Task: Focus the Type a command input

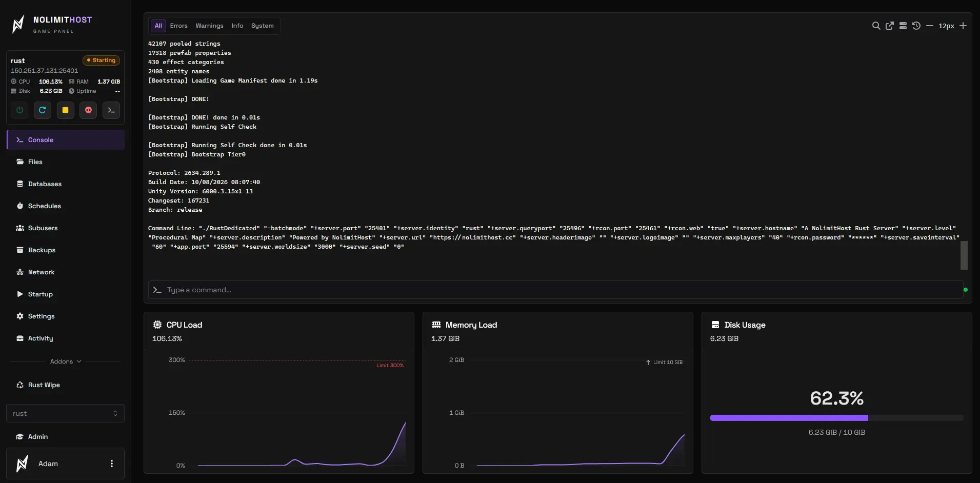Action: [x=556, y=290]
